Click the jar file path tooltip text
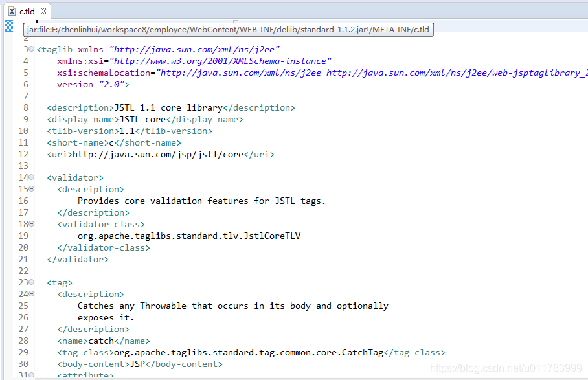This screenshot has height=380, width=588. click(x=228, y=30)
